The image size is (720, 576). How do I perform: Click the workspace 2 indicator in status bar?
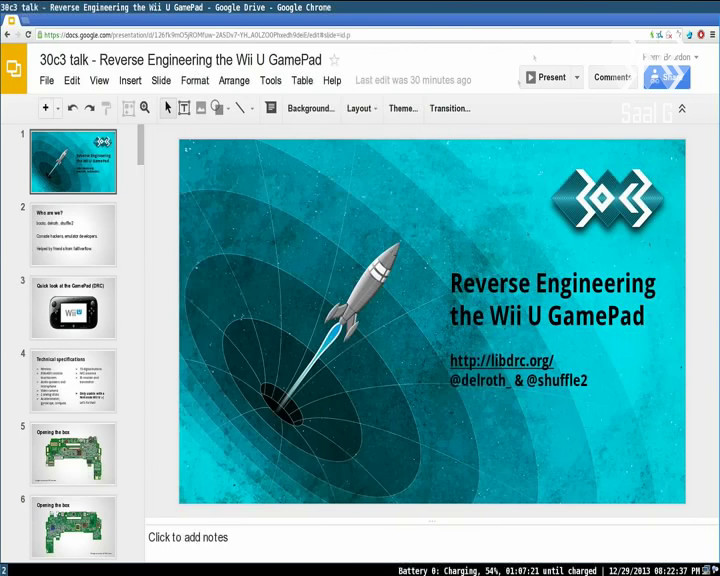(4, 570)
